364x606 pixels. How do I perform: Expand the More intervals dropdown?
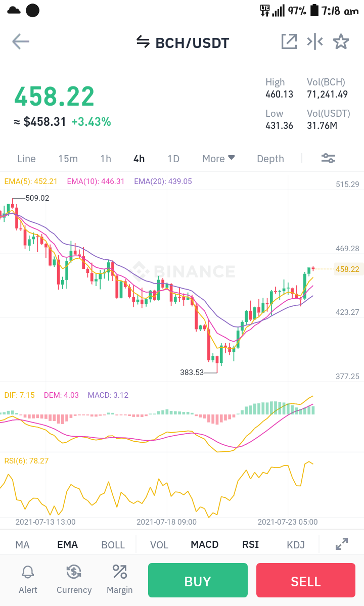(218, 159)
